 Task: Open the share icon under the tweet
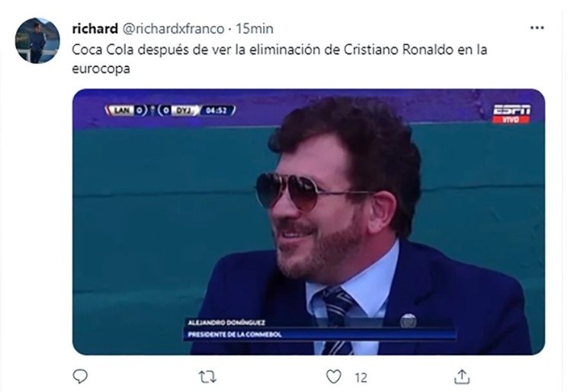[x=462, y=377]
